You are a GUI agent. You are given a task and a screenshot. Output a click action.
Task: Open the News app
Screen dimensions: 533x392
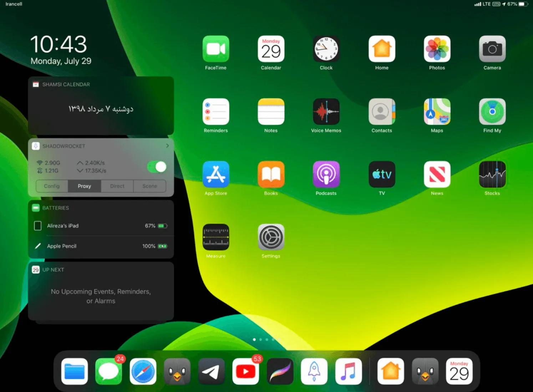point(437,174)
